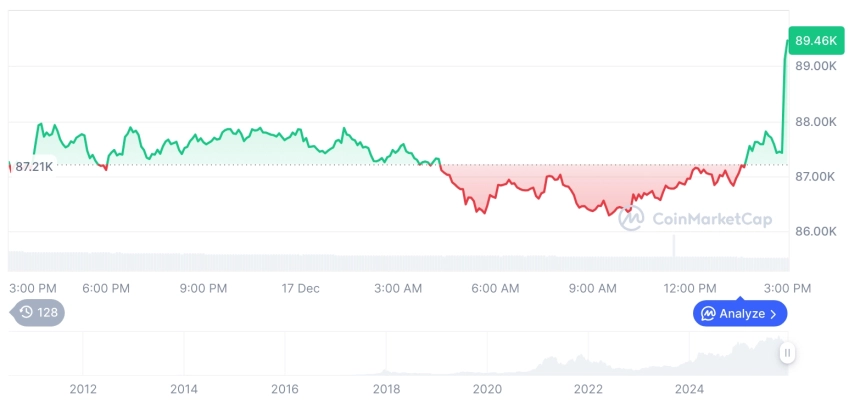Image resolution: width=860 pixels, height=401 pixels.
Task: Click the overview range slider handle
Action: click(788, 353)
